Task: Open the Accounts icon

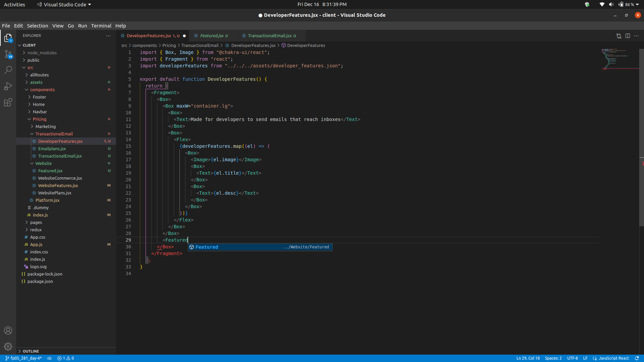Action: tap(8, 330)
